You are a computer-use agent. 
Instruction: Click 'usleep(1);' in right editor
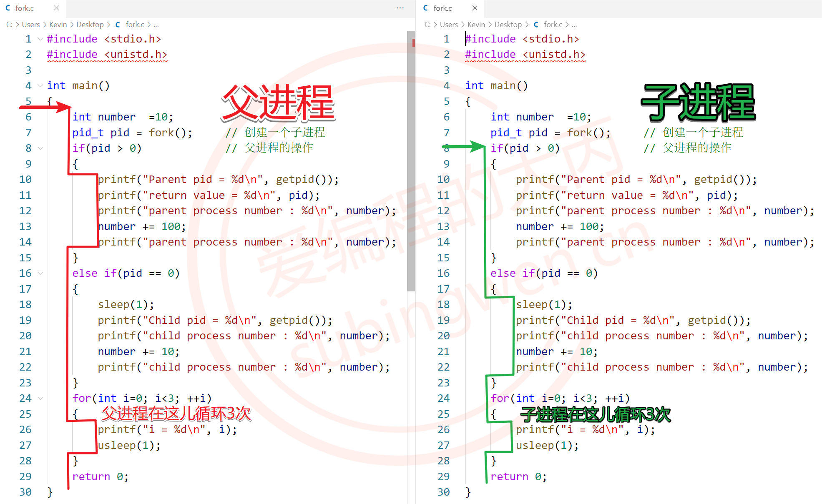pyautogui.click(x=548, y=445)
